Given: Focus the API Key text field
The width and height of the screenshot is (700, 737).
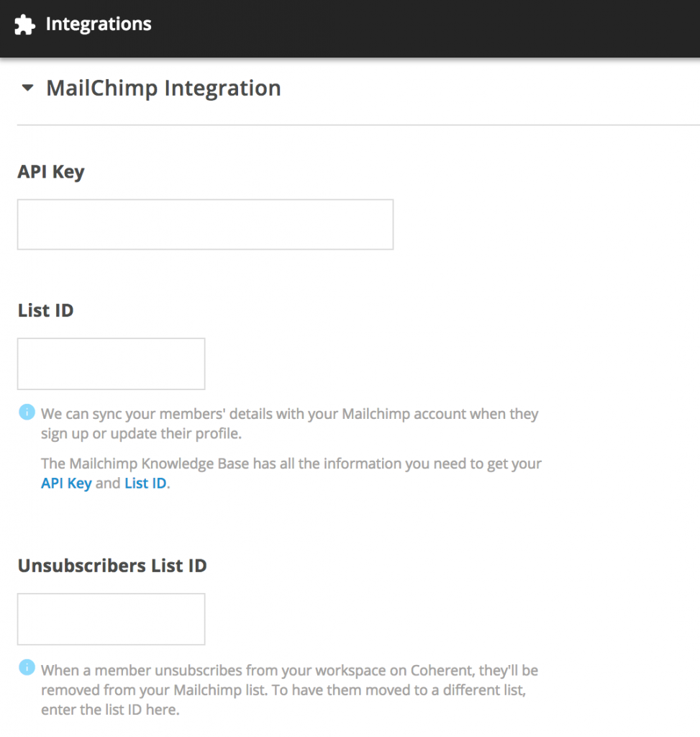Looking at the screenshot, I should coord(205,225).
